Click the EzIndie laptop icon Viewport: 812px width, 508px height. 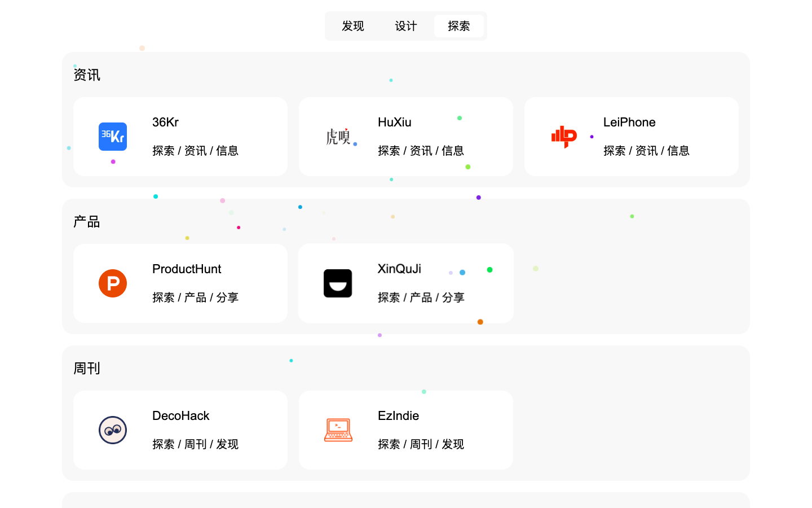[338, 430]
